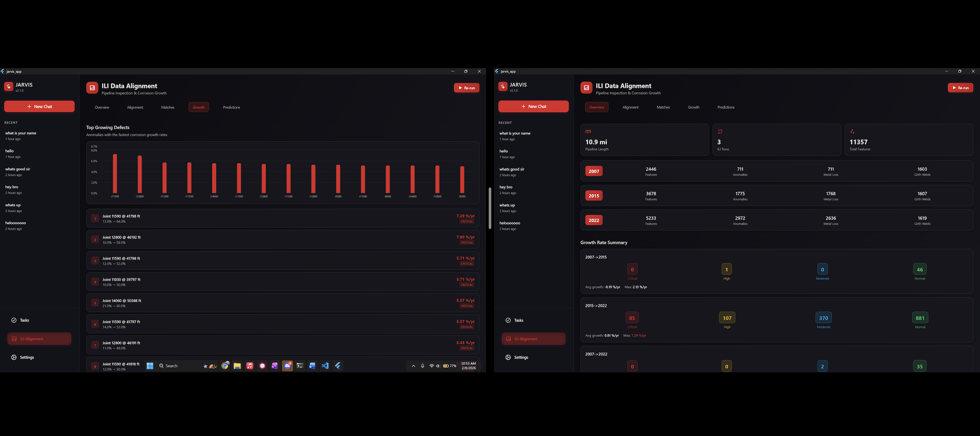Select the Alignment tab in the left window
This screenshot has height=436, width=980.
(x=135, y=107)
